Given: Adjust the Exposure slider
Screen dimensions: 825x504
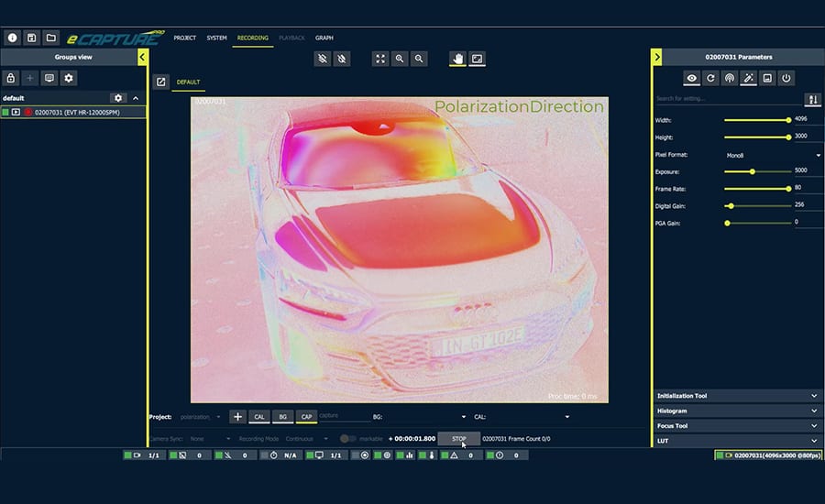Looking at the screenshot, I should click(758, 171).
